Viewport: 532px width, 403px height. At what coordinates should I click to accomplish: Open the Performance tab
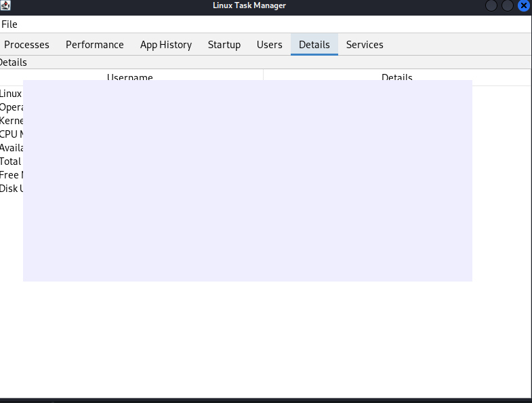pos(95,45)
